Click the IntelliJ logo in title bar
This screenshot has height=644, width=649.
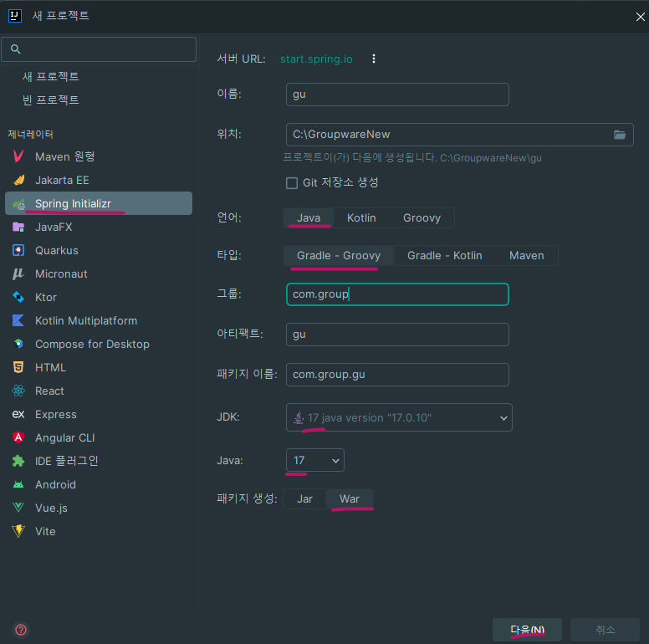click(x=15, y=16)
